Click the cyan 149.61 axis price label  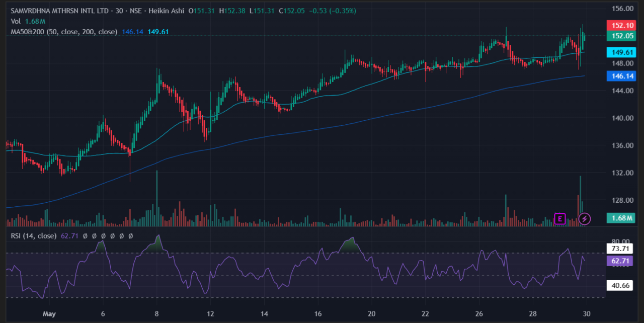tap(622, 52)
